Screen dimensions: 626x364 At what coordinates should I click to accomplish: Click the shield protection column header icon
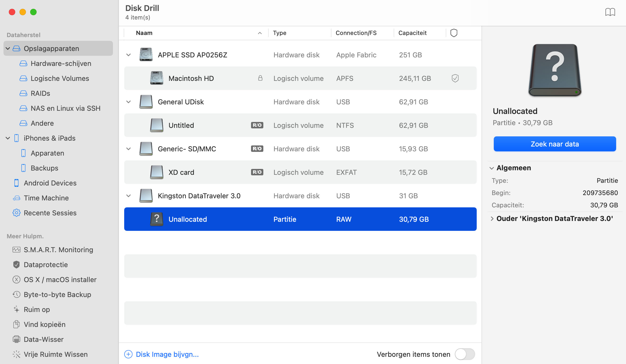454,33
